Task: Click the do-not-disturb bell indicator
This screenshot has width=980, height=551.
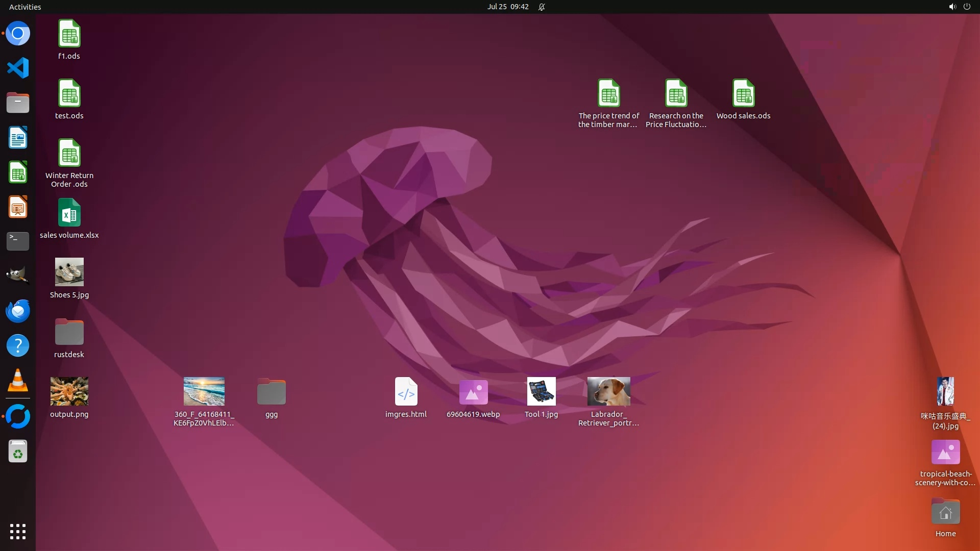Action: [542, 7]
